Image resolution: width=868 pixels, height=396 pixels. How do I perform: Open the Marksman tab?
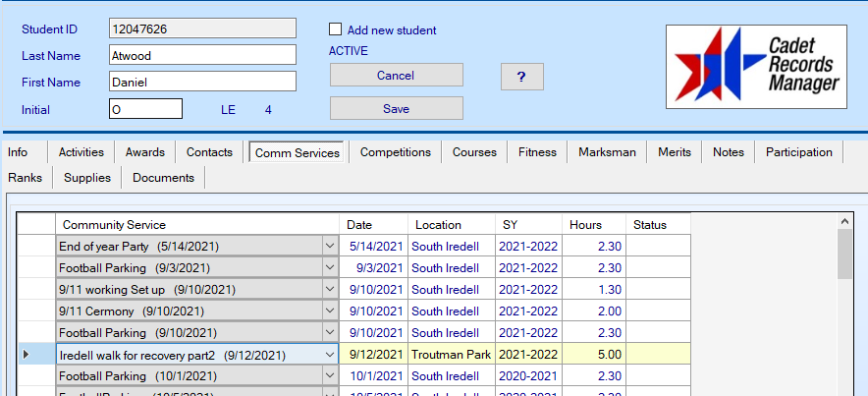[x=607, y=152]
